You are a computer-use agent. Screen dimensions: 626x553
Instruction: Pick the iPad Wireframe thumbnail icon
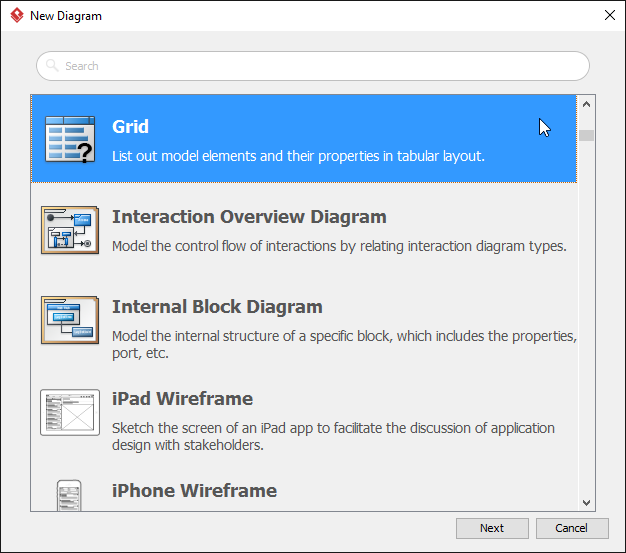click(x=70, y=412)
